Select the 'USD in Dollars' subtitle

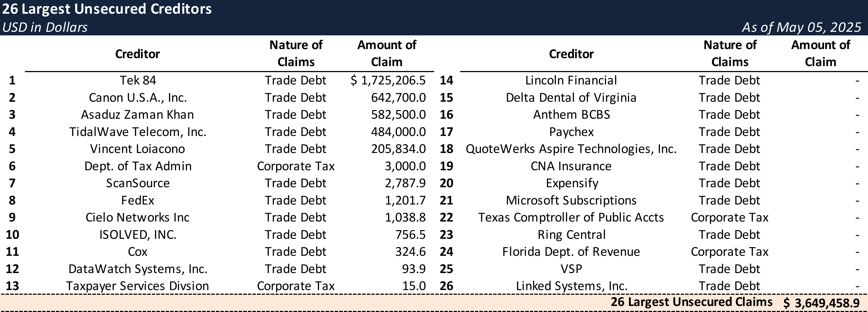click(x=45, y=27)
